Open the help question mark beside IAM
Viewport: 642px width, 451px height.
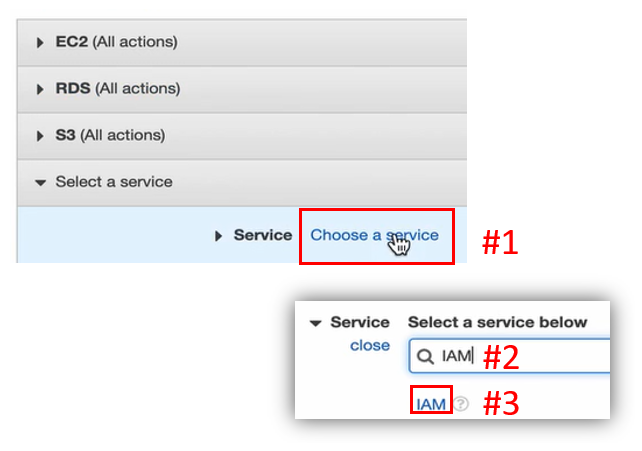461,404
